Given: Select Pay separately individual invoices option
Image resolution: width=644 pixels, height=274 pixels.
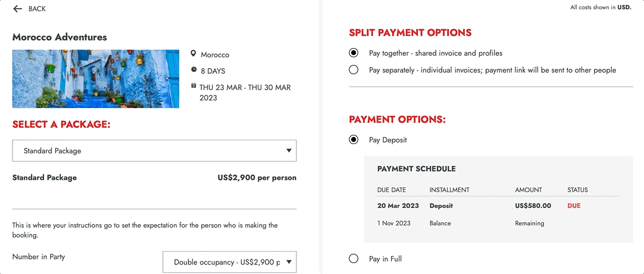Looking at the screenshot, I should [x=353, y=70].
